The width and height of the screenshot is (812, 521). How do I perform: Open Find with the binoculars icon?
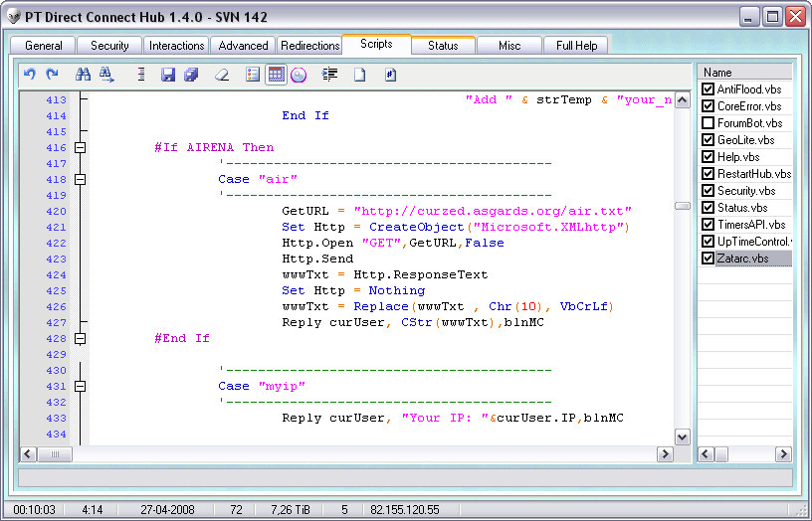(84, 75)
